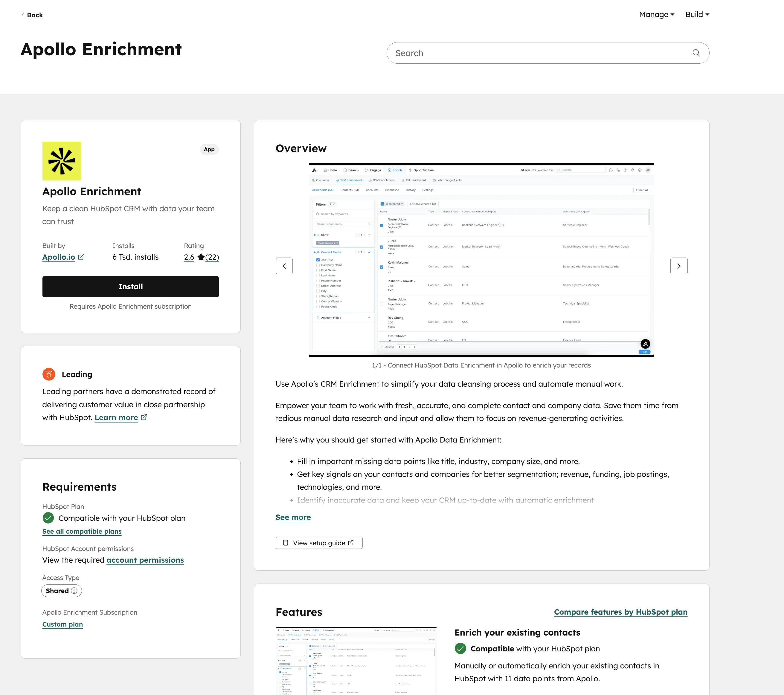Click the Apollo Enrichment app logo
The height and width of the screenshot is (695, 784).
point(61,161)
